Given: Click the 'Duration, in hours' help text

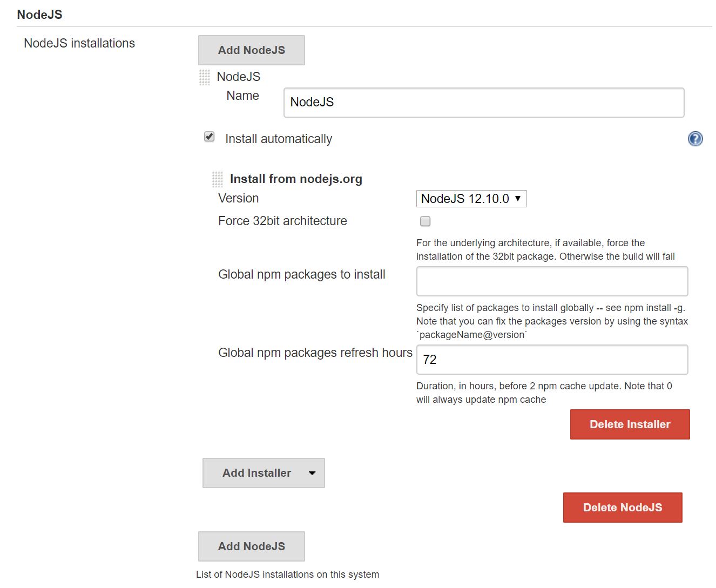Looking at the screenshot, I should [544, 393].
